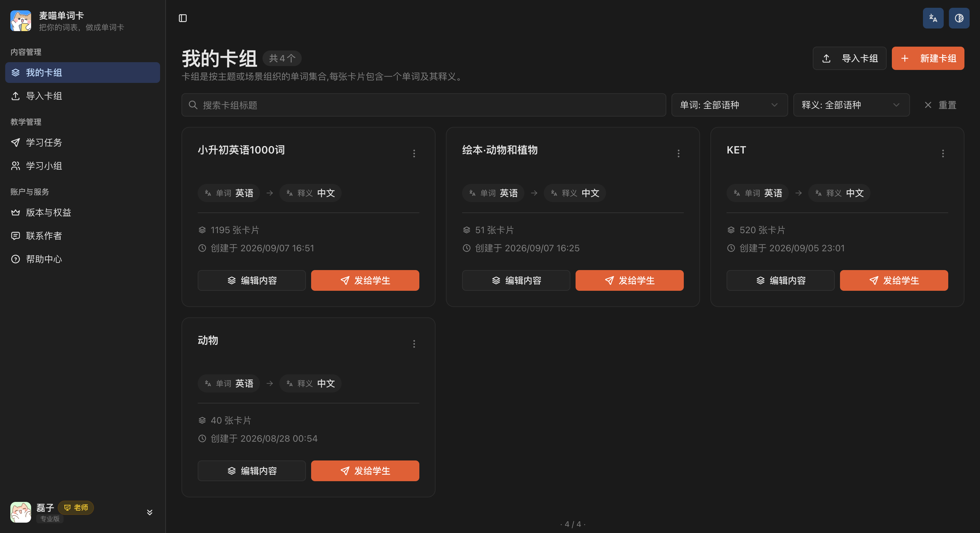980x533 pixels.
Task: Click 编辑内容 on 动物 deck
Action: (x=251, y=471)
